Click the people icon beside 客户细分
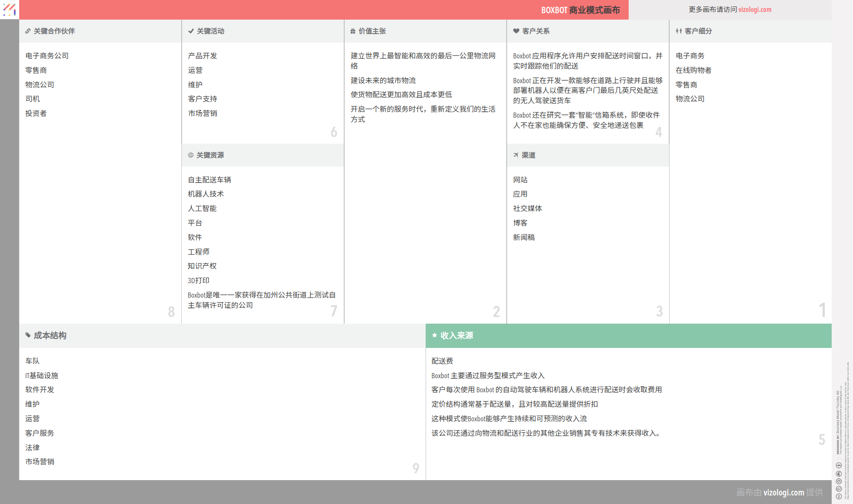Viewport: 853px width, 504px height. pyautogui.click(x=679, y=31)
